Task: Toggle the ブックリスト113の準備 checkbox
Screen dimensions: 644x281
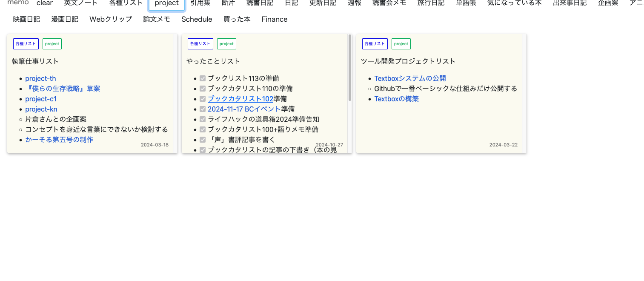Action: [x=203, y=78]
